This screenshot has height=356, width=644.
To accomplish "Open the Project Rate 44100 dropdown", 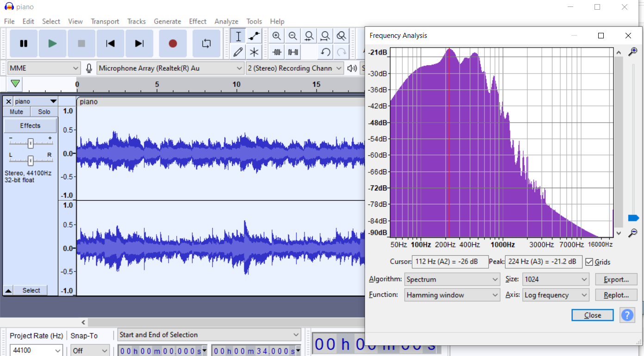I will point(36,350).
